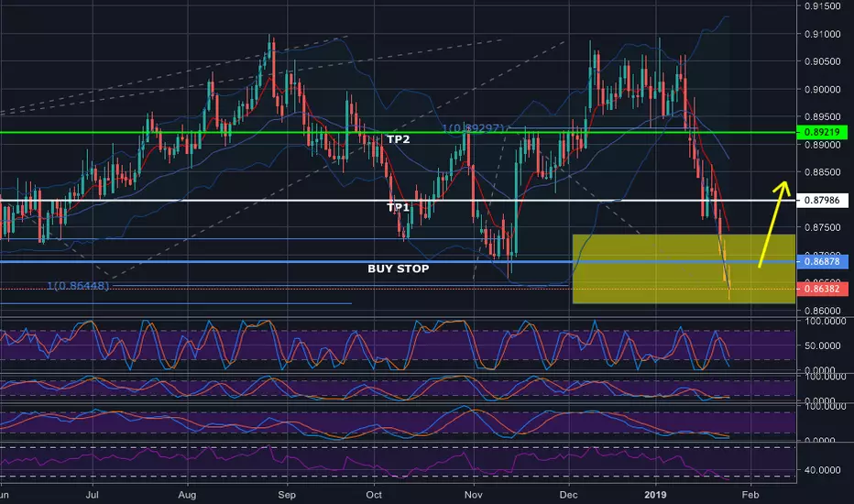Click the green 0.89219 price tag
The image size is (854, 504).
click(x=822, y=132)
